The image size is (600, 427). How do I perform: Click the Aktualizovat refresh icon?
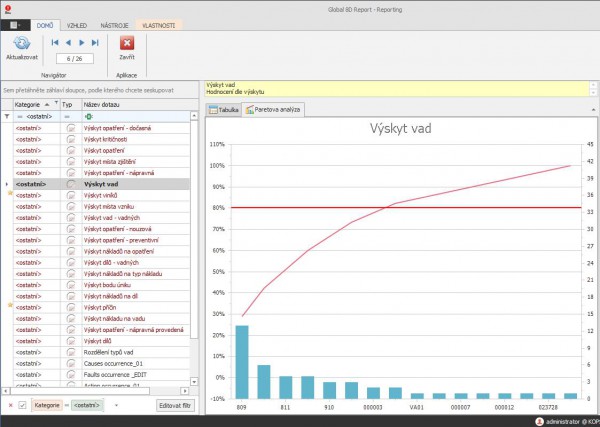(21, 43)
